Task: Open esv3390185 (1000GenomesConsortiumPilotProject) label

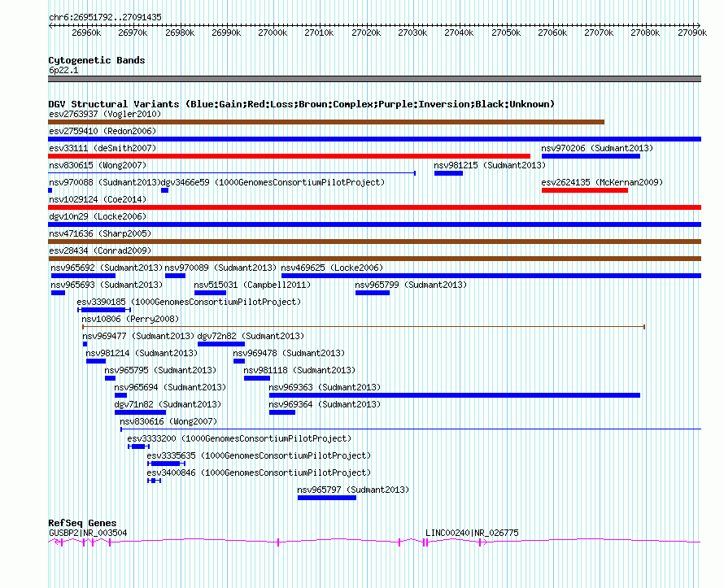Action: (x=189, y=302)
